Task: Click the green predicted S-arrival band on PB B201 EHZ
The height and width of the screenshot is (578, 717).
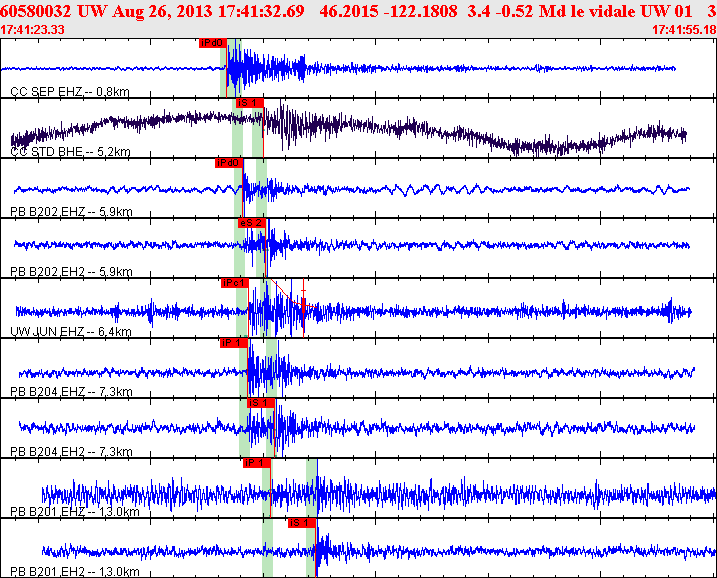Action: (x=312, y=488)
